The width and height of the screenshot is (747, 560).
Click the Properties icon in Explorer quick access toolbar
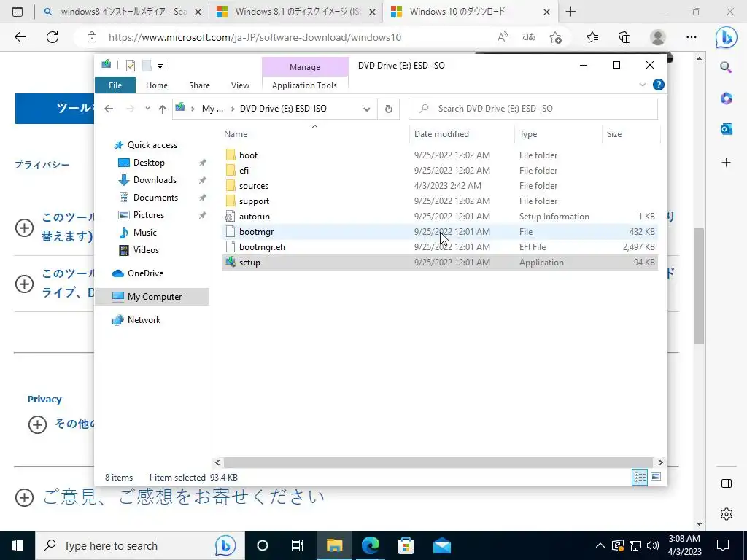tap(130, 66)
